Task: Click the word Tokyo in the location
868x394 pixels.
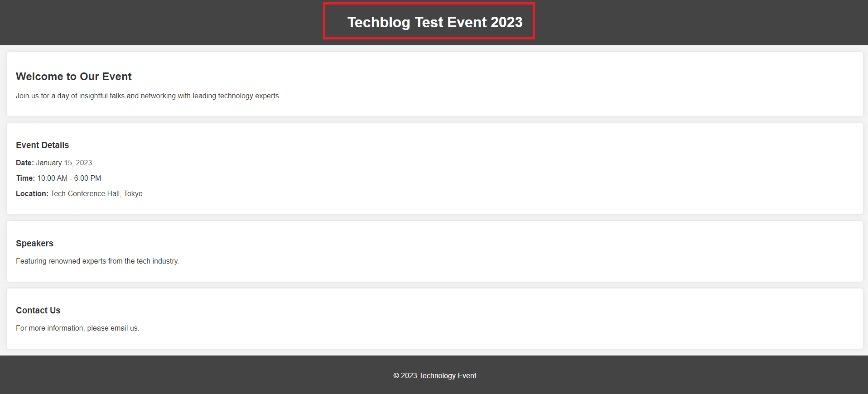Action: pyautogui.click(x=133, y=194)
